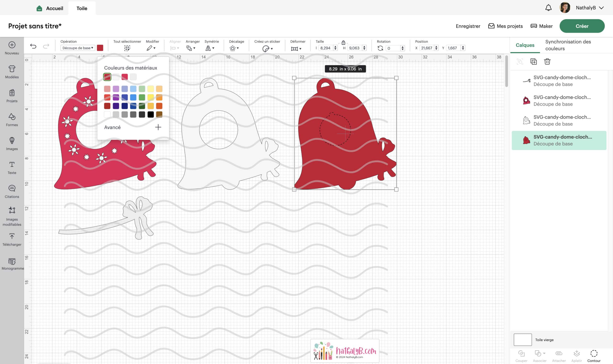Open the Opération dropdown menu
This screenshot has width=613, height=364.
(x=77, y=48)
